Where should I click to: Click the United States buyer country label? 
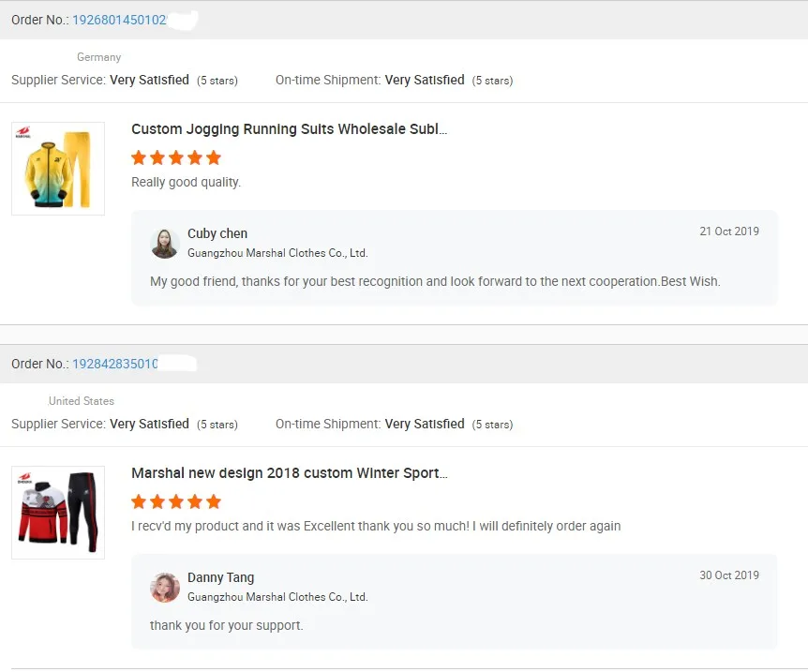82,401
